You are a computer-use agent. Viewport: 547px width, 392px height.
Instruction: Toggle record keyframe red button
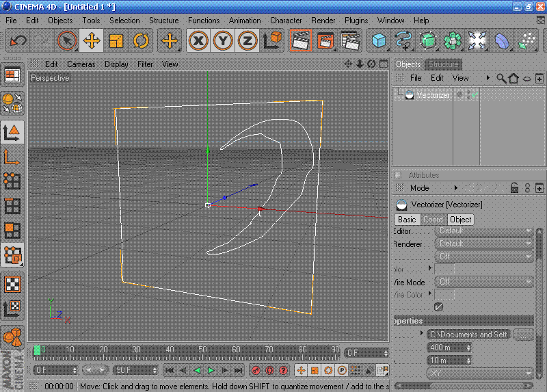click(x=256, y=370)
